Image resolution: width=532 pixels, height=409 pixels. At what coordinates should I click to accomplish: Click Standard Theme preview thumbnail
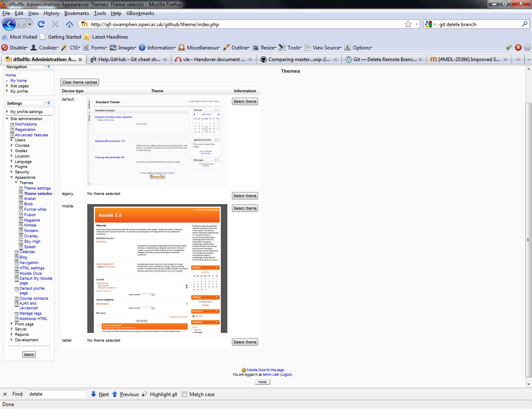point(157,142)
